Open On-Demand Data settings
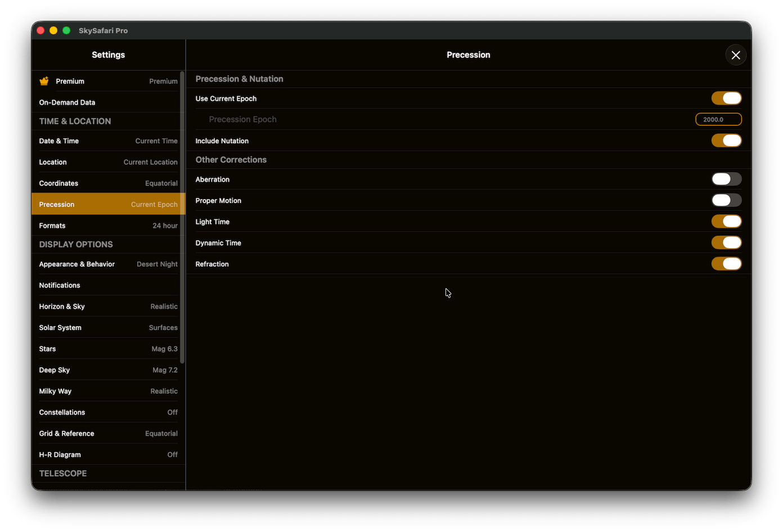This screenshot has height=532, width=783. [x=108, y=102]
